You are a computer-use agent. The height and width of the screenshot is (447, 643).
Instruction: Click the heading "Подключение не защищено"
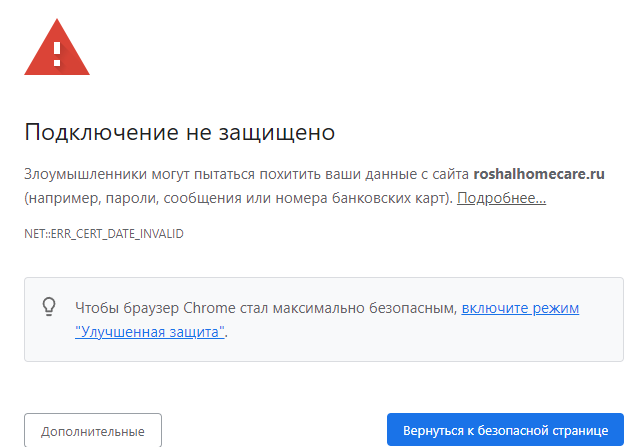[179, 132]
